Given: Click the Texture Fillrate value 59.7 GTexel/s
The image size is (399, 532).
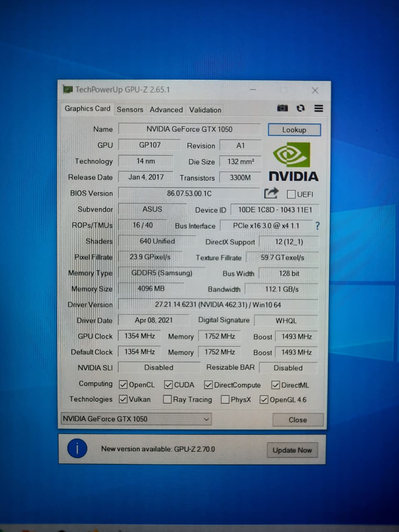Looking at the screenshot, I should [283, 258].
